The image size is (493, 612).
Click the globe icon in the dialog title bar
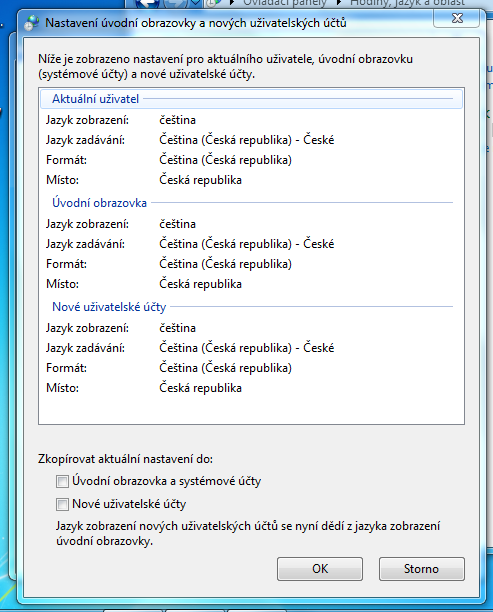(x=31, y=23)
